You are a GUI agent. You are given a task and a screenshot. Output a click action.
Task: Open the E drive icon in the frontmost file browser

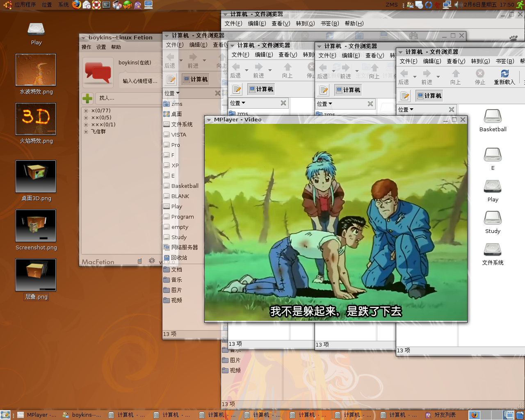(x=493, y=155)
